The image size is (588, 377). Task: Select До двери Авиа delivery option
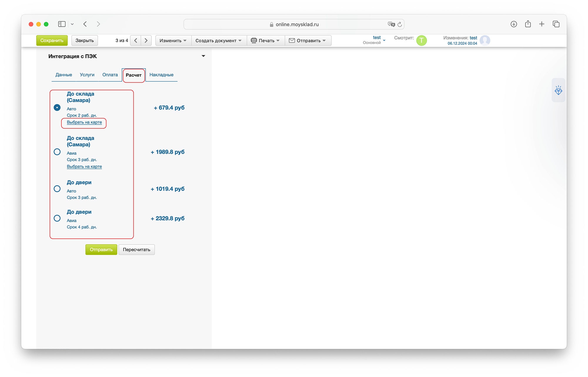(57, 218)
